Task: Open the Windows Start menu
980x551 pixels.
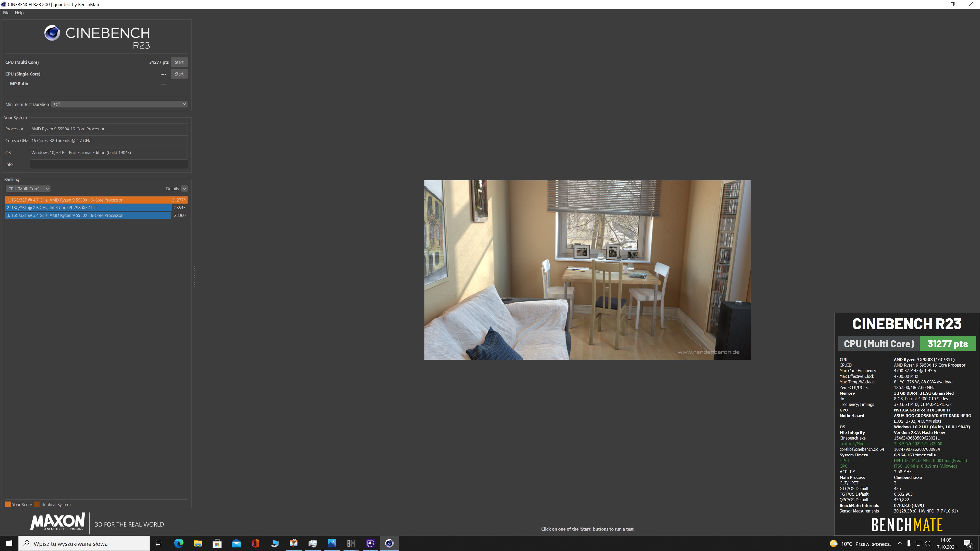Action: coord(9,543)
